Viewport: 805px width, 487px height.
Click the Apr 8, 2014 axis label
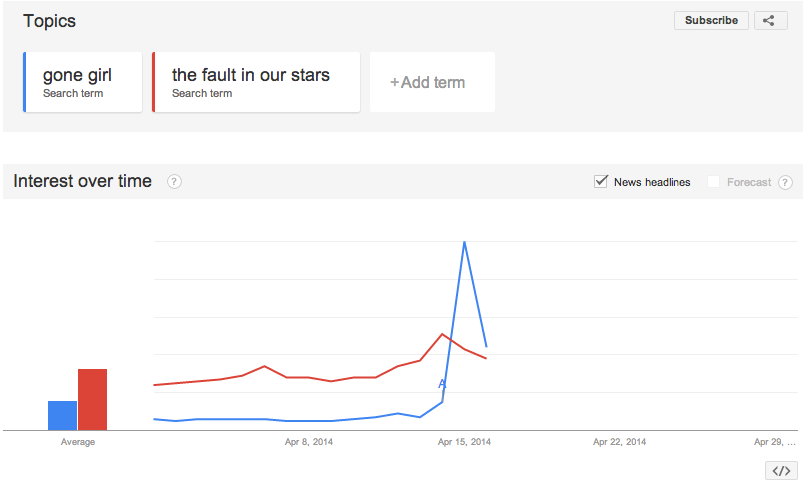tap(309, 442)
